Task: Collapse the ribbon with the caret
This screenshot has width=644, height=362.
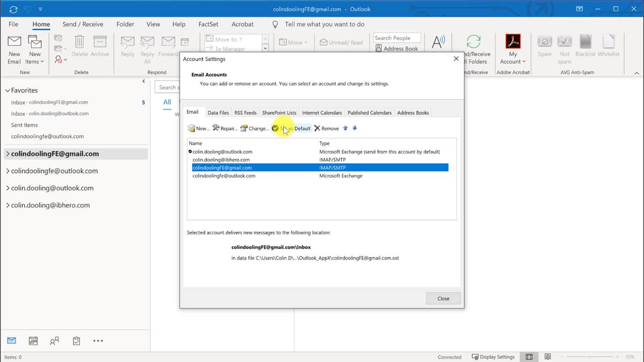Action: [636, 73]
